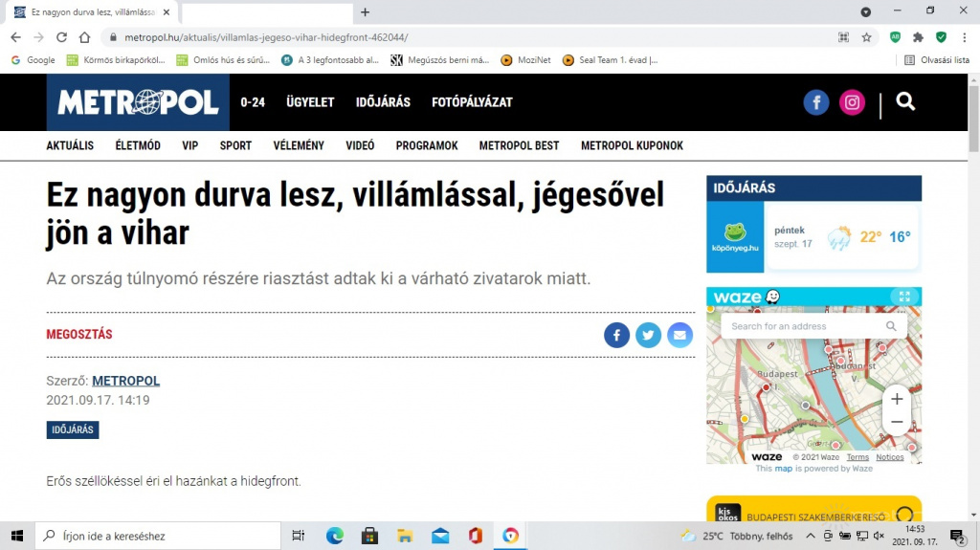This screenshot has width=980, height=550.
Task: Open the Chrome Extensions puzzle icon
Action: pos(918,37)
